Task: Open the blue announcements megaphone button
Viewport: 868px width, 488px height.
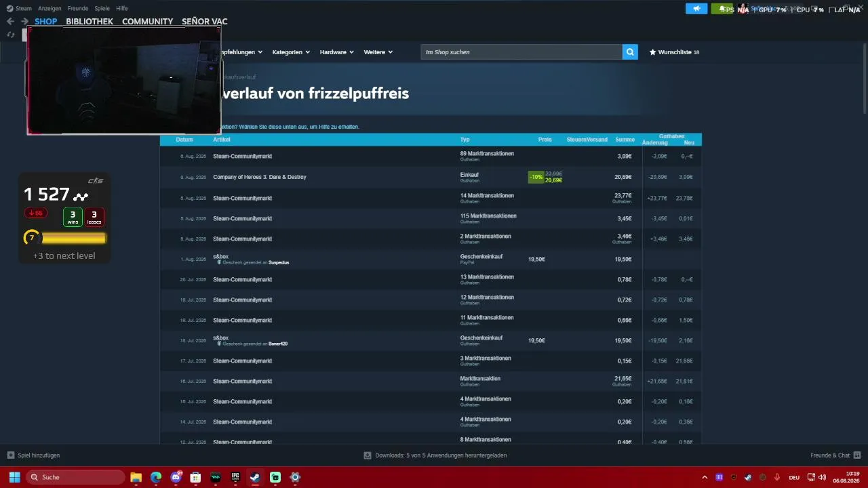Action: (696, 9)
